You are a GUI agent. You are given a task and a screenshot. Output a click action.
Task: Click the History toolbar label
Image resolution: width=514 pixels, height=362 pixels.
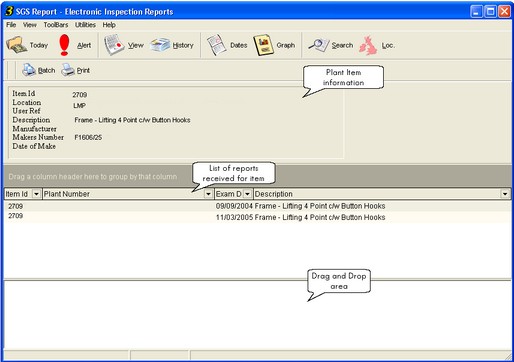click(183, 45)
